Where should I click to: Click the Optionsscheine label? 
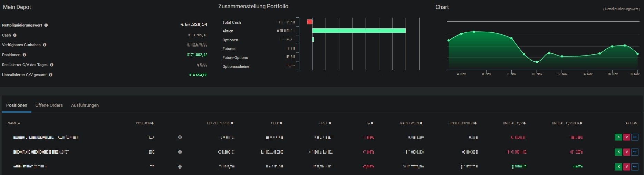tap(236, 66)
